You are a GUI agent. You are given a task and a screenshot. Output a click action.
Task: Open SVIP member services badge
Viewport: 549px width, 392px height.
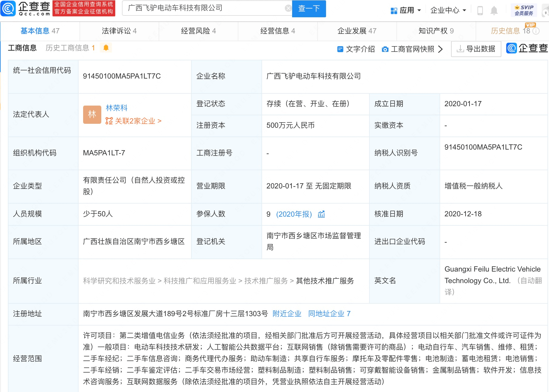(524, 10)
